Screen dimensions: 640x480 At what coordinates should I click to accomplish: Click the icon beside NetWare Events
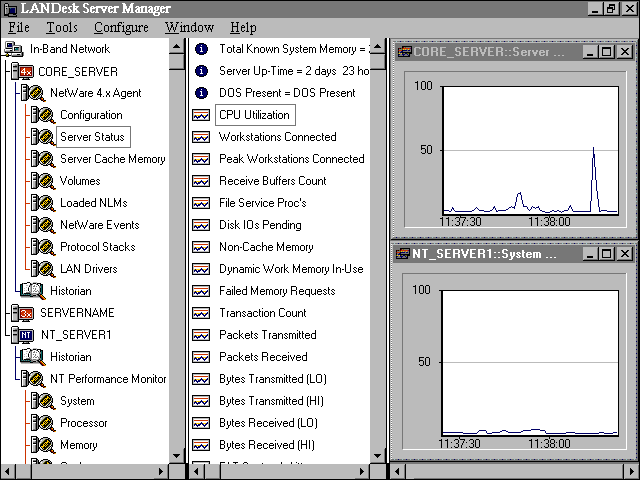[43, 225]
